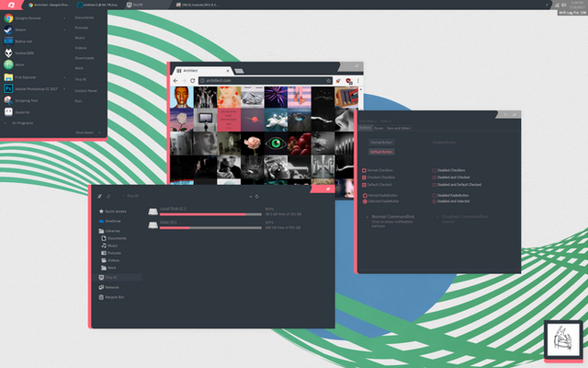
Task: Click the album art widget on desktop
Action: pyautogui.click(x=563, y=340)
